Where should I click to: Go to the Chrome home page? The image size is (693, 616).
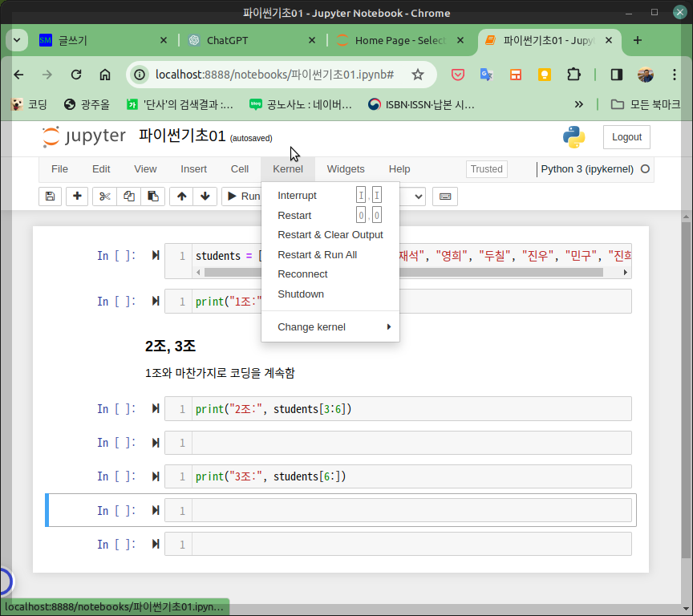tap(105, 75)
